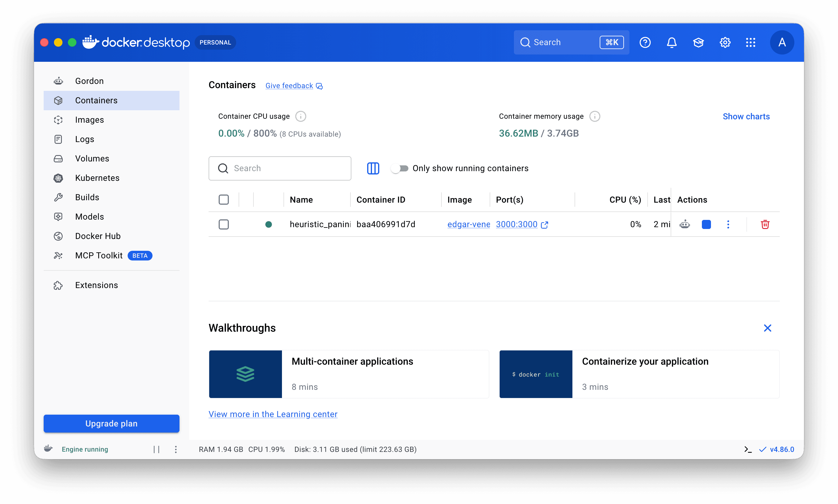Ask Gordon about the heuristic_panini container

pos(684,224)
